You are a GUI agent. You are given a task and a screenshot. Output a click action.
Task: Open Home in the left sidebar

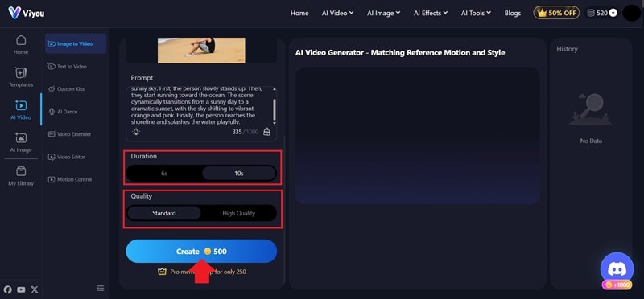pyautogui.click(x=21, y=45)
